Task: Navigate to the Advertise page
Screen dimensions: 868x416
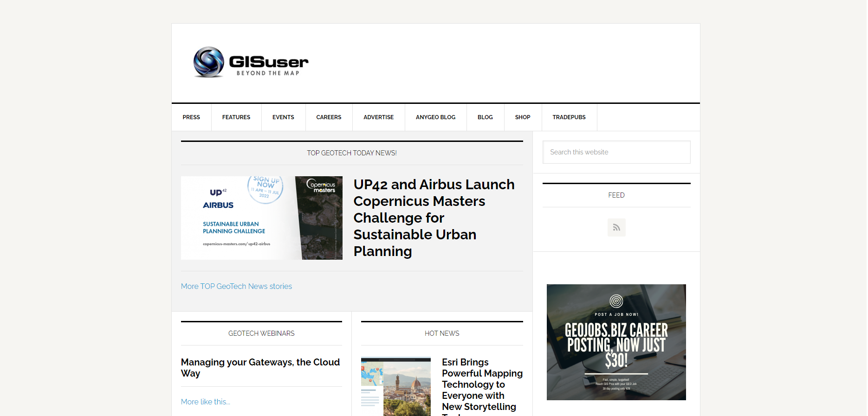Action: pos(378,117)
